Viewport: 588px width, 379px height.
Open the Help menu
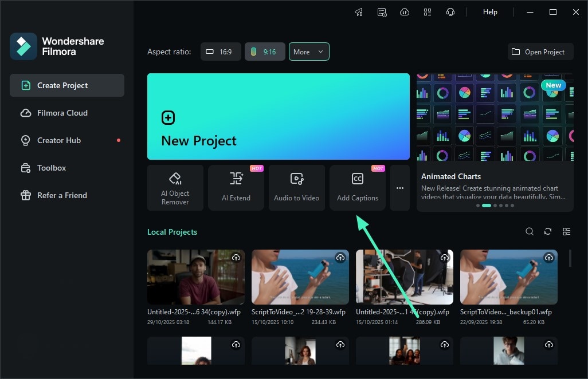pyautogui.click(x=490, y=12)
